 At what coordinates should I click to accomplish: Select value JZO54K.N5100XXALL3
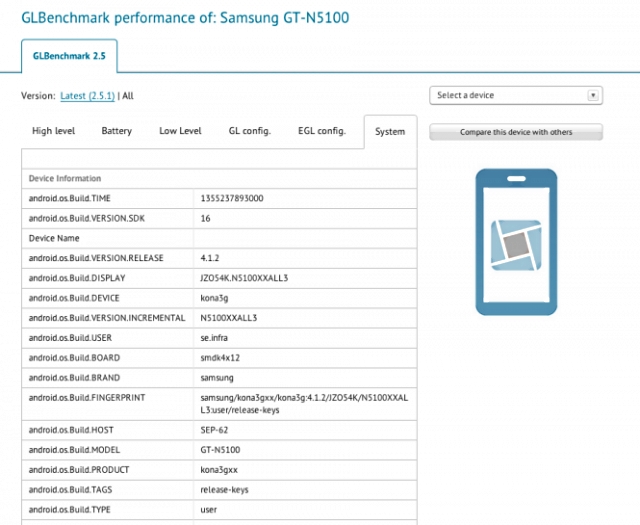click(x=244, y=278)
